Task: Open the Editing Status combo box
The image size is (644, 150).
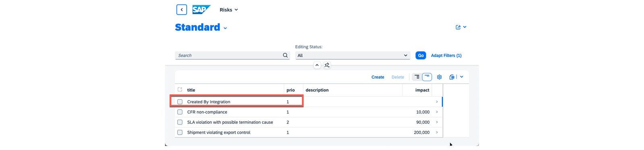Action: pos(353,55)
